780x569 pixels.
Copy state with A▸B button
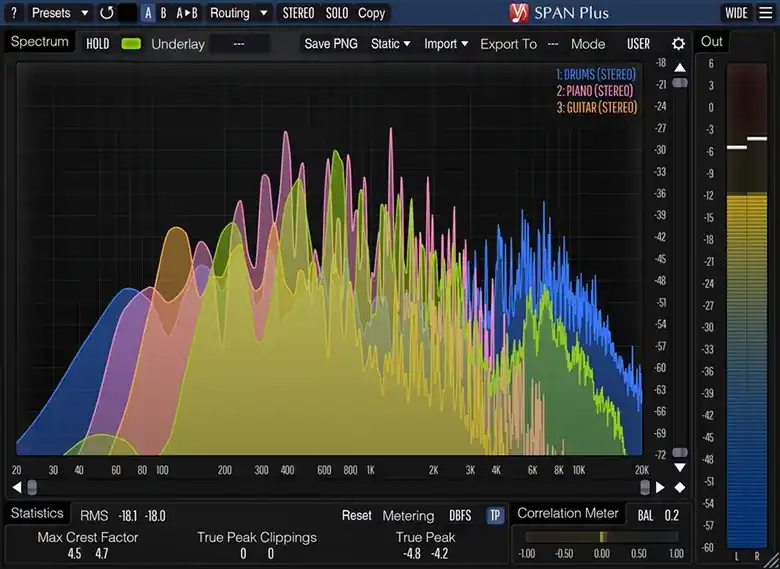187,13
